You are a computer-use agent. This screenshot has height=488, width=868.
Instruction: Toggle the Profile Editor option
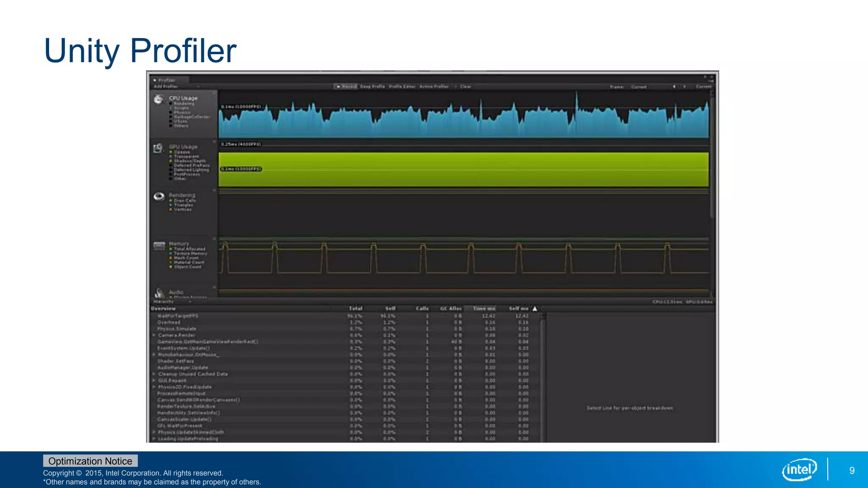(x=402, y=86)
